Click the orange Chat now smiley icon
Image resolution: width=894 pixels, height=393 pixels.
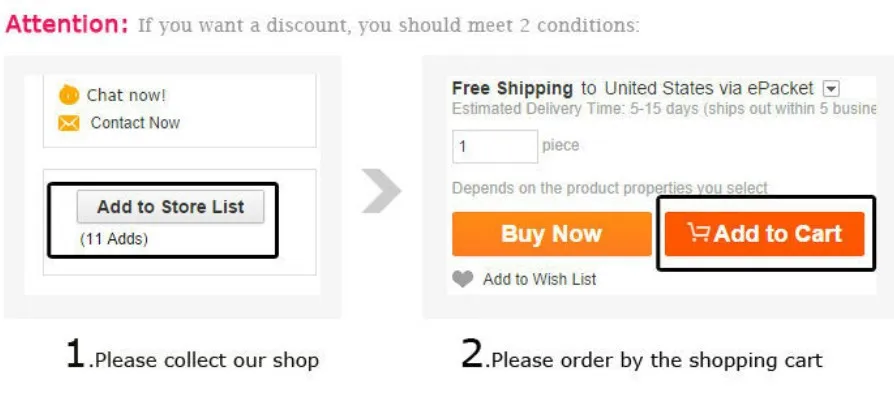(69, 95)
